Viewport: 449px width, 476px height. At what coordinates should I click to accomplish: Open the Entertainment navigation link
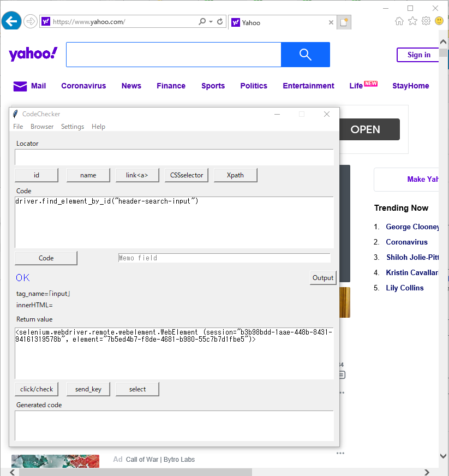coord(308,86)
